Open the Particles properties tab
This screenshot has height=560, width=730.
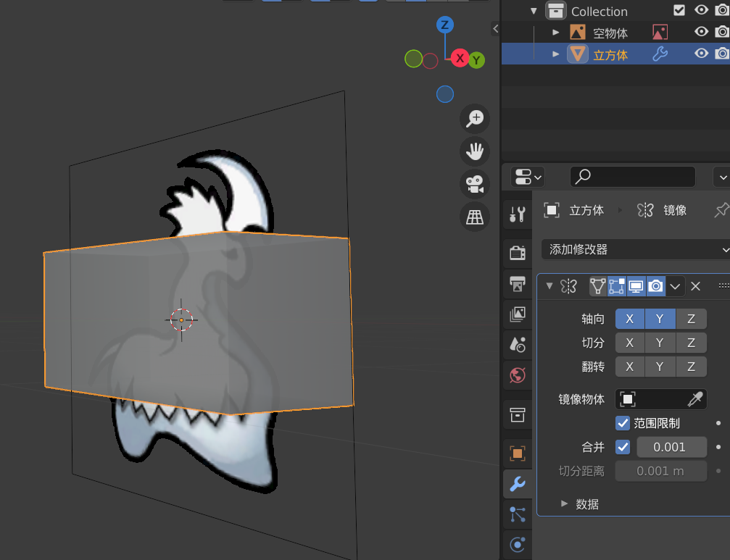click(x=518, y=514)
